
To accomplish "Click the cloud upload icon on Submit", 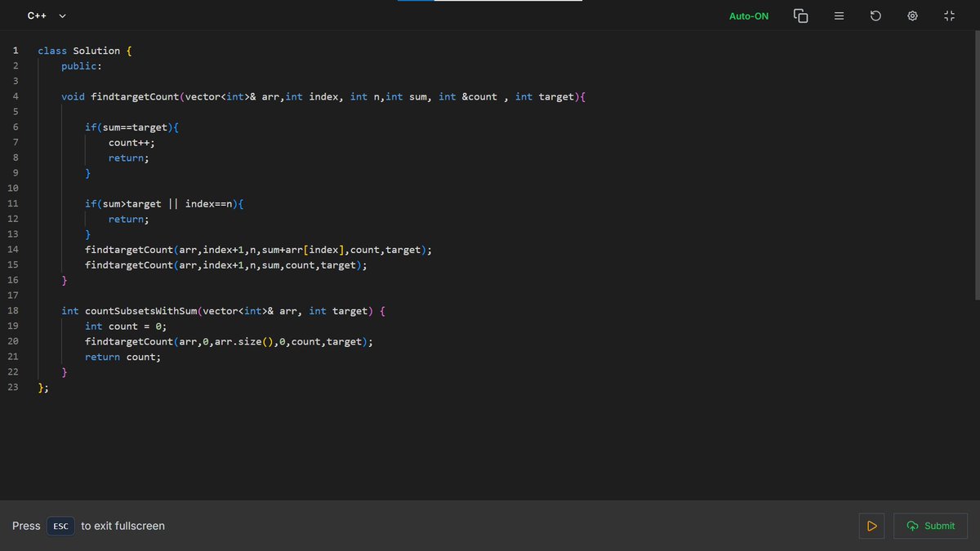I will coord(914,526).
